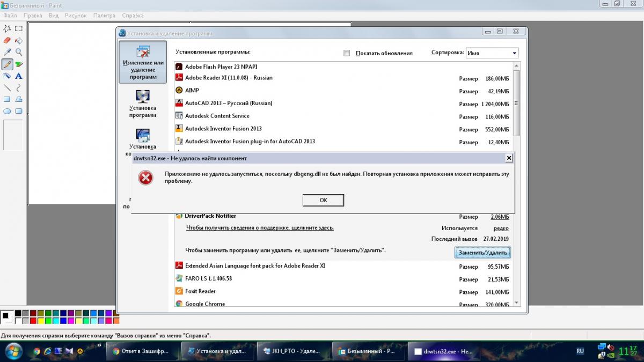Viewport: 644px width, 362px height.
Task: Click the DriverPack Notifier size '2,06МБ' value
Action: click(500, 217)
